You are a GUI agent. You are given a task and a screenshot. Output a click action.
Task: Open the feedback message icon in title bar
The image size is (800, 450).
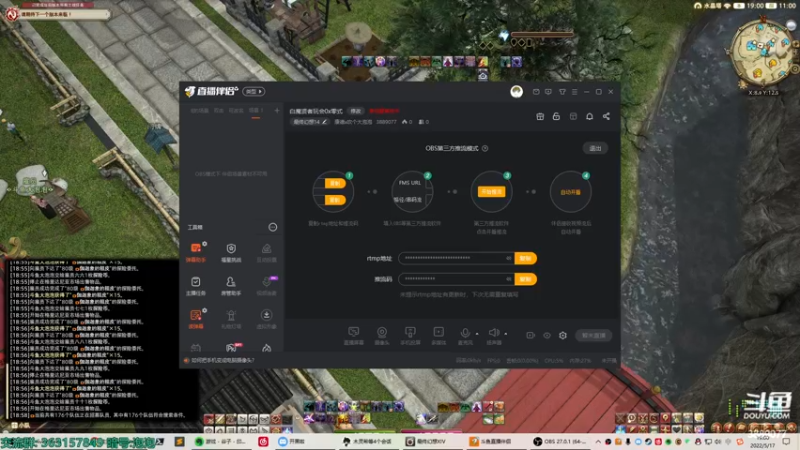click(548, 92)
